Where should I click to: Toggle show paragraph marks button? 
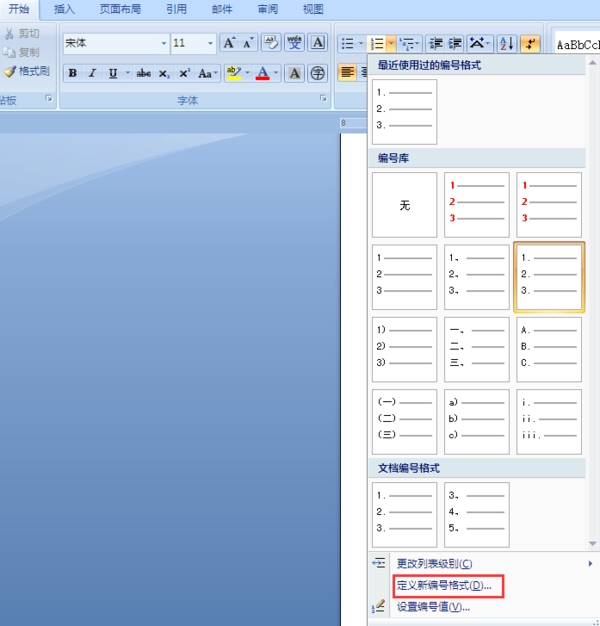(x=531, y=43)
